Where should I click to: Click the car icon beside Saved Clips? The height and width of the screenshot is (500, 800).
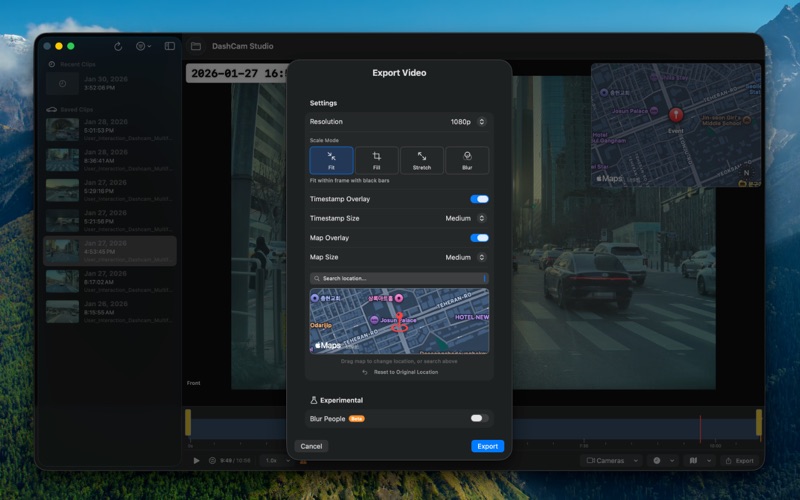[52, 109]
